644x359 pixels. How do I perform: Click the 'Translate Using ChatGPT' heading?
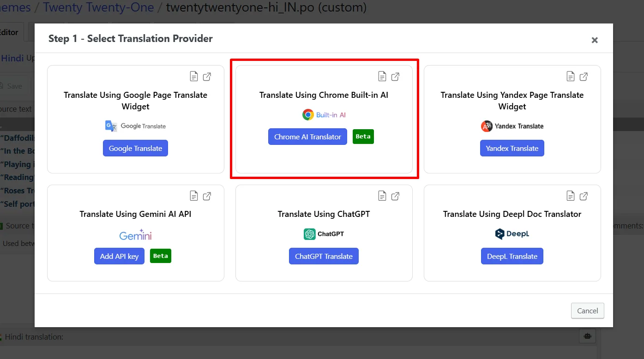[324, 214]
